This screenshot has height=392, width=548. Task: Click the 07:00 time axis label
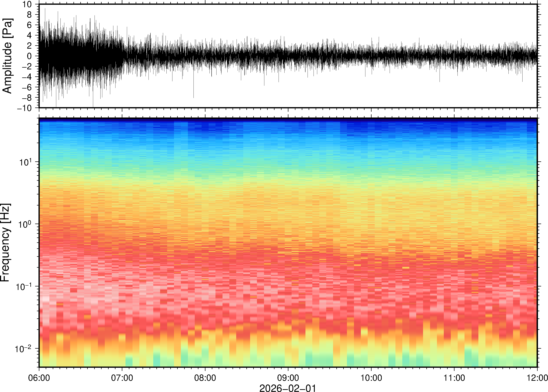tap(122, 378)
